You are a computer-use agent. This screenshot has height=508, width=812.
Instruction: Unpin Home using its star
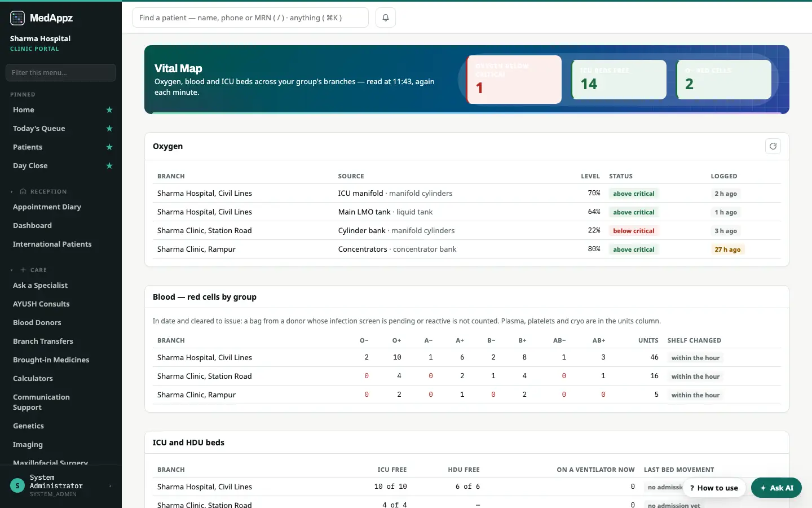click(x=109, y=110)
